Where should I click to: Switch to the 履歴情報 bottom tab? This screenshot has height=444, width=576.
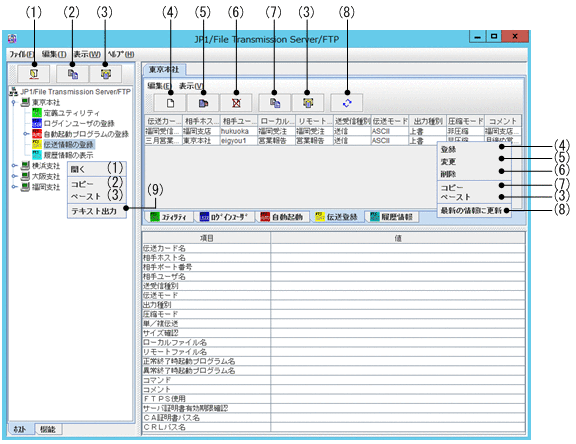[392, 217]
